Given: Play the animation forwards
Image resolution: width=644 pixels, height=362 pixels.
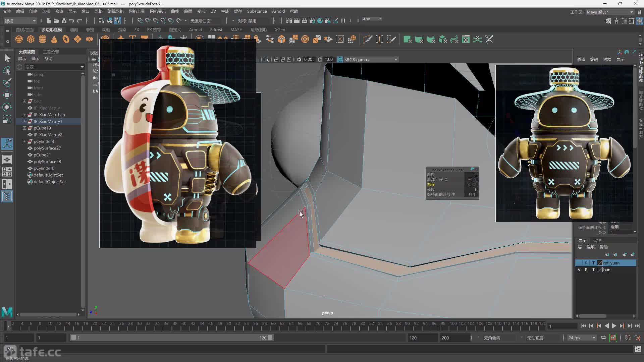Looking at the screenshot, I should 614,326.
